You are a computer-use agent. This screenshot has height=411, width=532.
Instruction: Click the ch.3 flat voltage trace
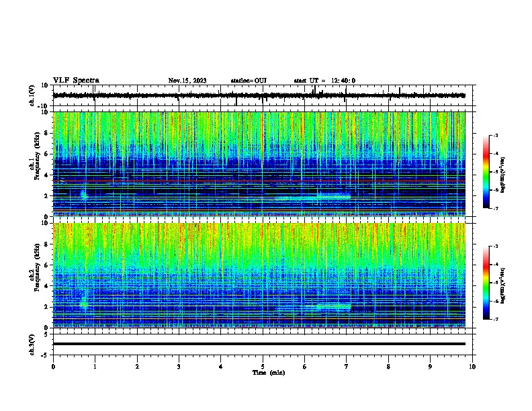(259, 344)
